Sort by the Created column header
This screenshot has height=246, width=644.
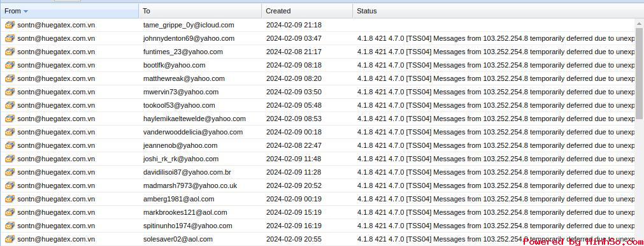(x=307, y=11)
